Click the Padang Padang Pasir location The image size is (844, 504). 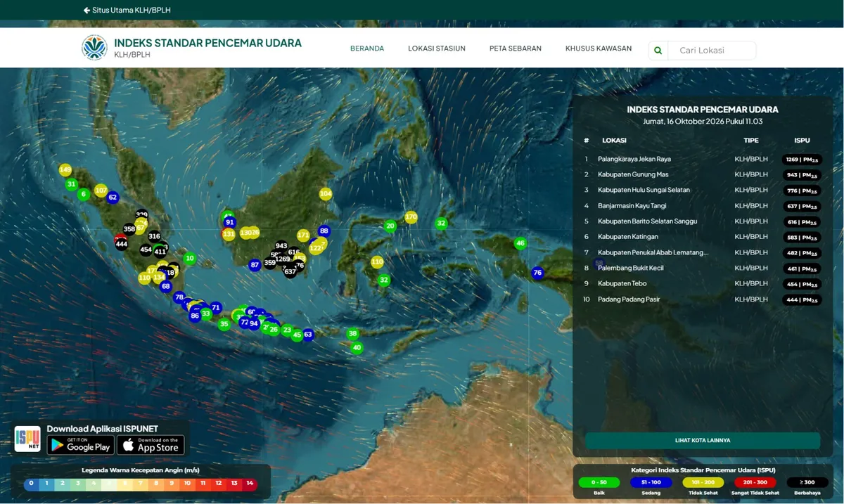pyautogui.click(x=629, y=299)
